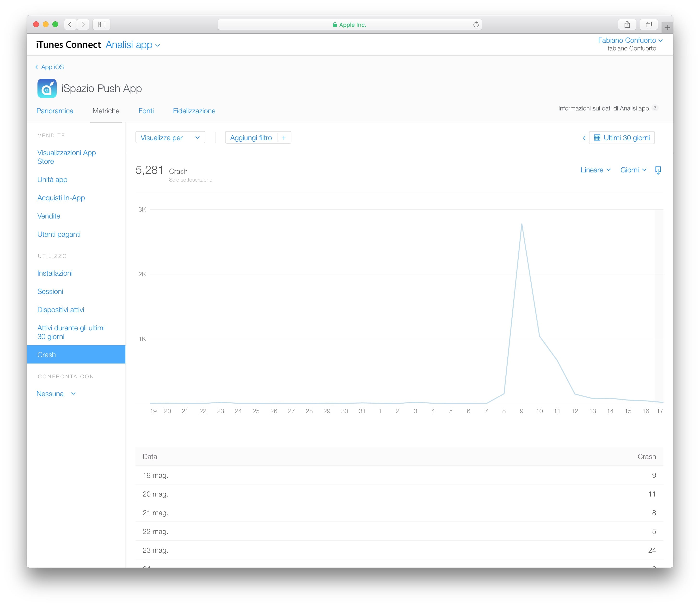Click the iSpazio Push App icon
This screenshot has height=606, width=700.
(x=47, y=88)
